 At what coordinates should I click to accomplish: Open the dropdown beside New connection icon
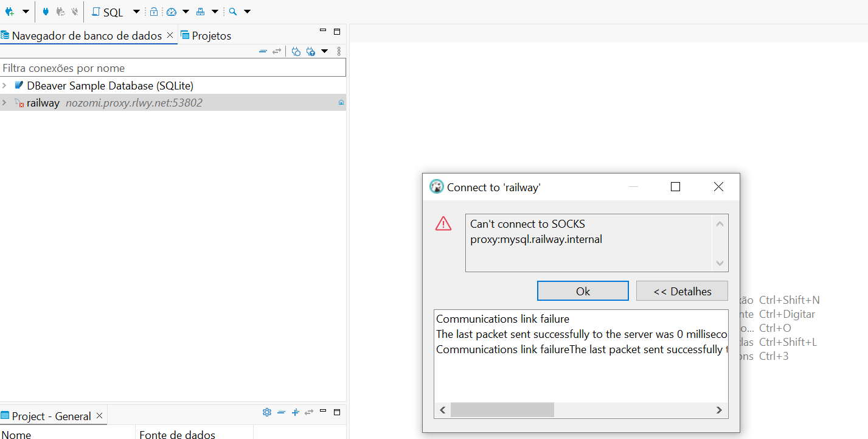coord(26,12)
